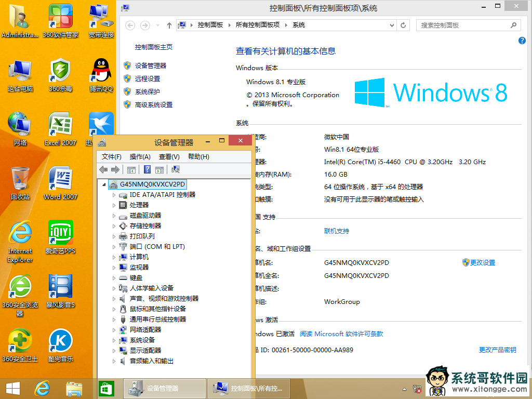532x399 pixels.
Task: Open the Administrator folder icon
Action: pos(20,20)
